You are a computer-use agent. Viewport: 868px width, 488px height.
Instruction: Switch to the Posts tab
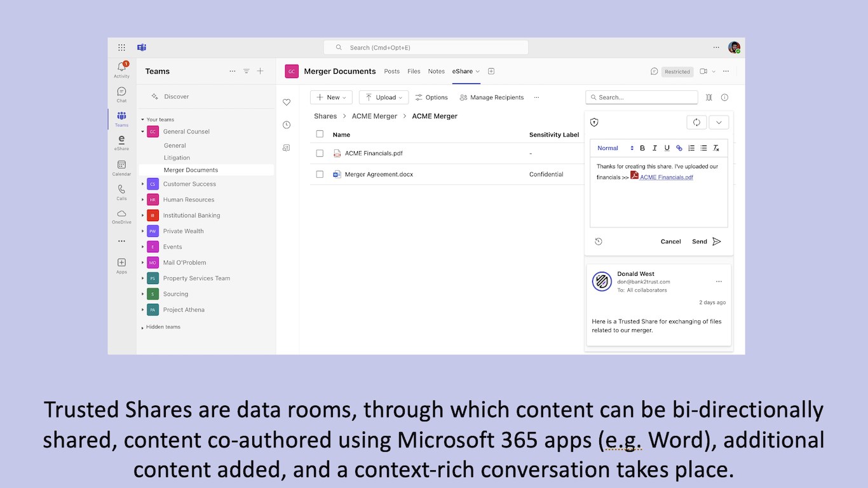[392, 71]
